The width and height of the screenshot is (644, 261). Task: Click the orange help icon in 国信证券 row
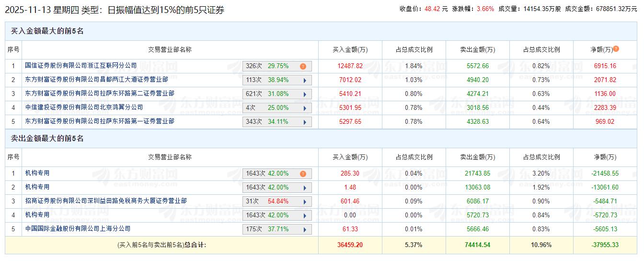[x=303, y=66]
